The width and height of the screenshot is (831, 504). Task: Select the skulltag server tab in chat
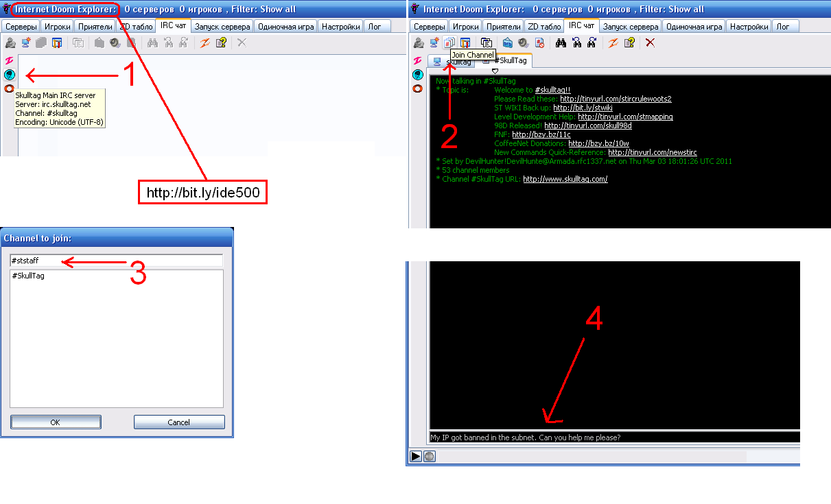tap(453, 62)
